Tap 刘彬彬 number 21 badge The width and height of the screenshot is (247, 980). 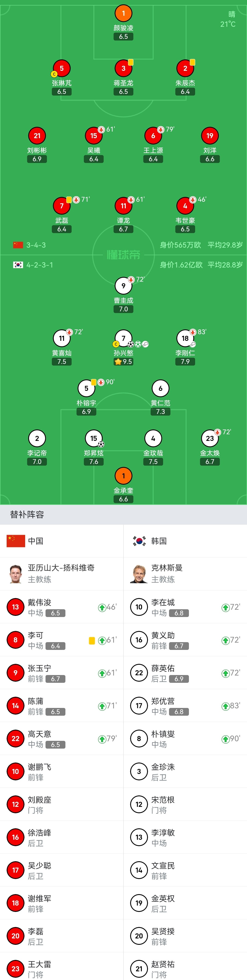[37, 135]
